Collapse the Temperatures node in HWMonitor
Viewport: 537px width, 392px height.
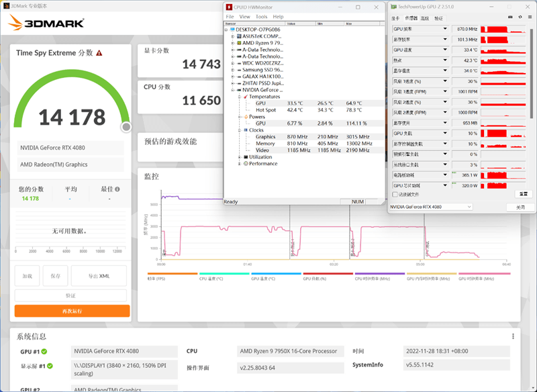click(x=240, y=97)
